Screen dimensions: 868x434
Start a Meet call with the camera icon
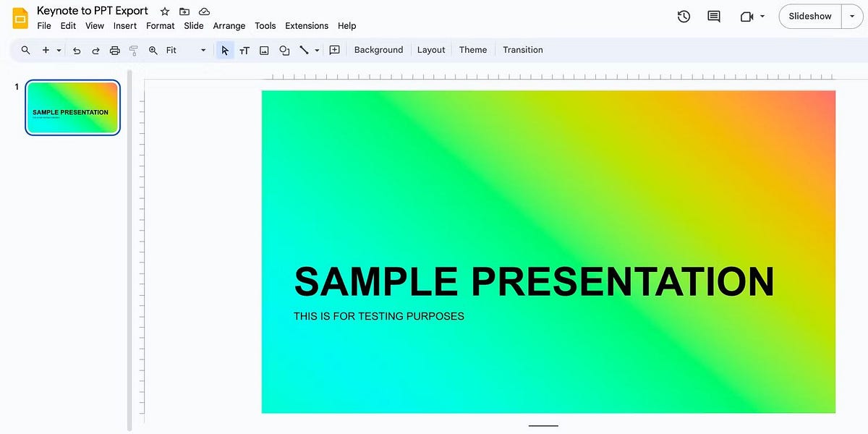pyautogui.click(x=747, y=16)
